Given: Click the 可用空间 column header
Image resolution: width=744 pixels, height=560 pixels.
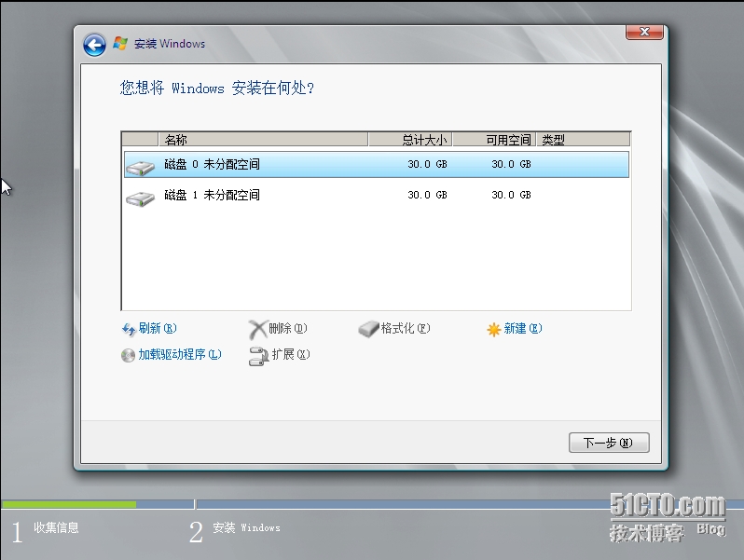Looking at the screenshot, I should pyautogui.click(x=494, y=140).
